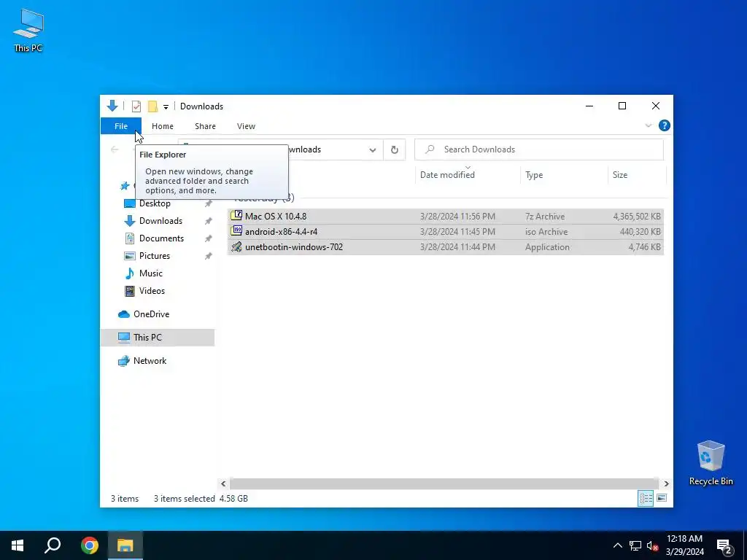Click pin icon next to Downloads
The width and height of the screenshot is (747, 560).
coord(208,222)
